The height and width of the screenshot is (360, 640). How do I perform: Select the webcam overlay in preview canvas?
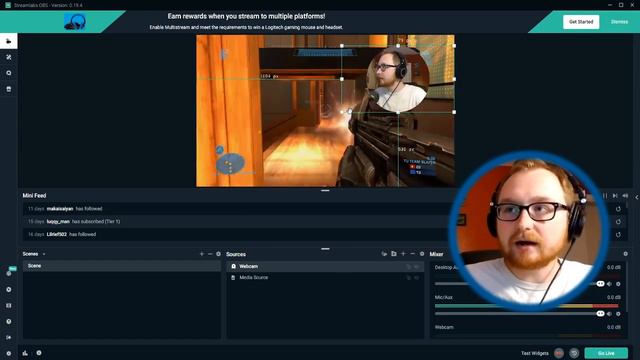point(398,79)
